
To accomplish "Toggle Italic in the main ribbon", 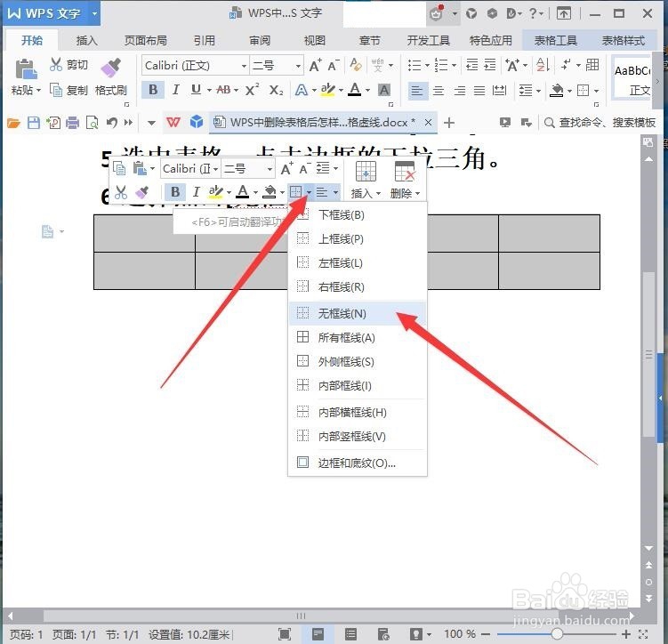I will point(175,90).
